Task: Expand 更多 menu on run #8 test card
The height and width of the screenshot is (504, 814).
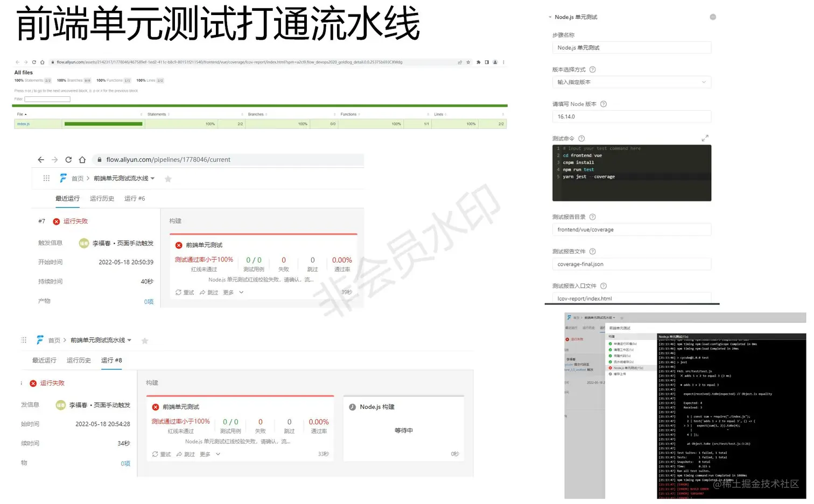Action: tap(210, 455)
